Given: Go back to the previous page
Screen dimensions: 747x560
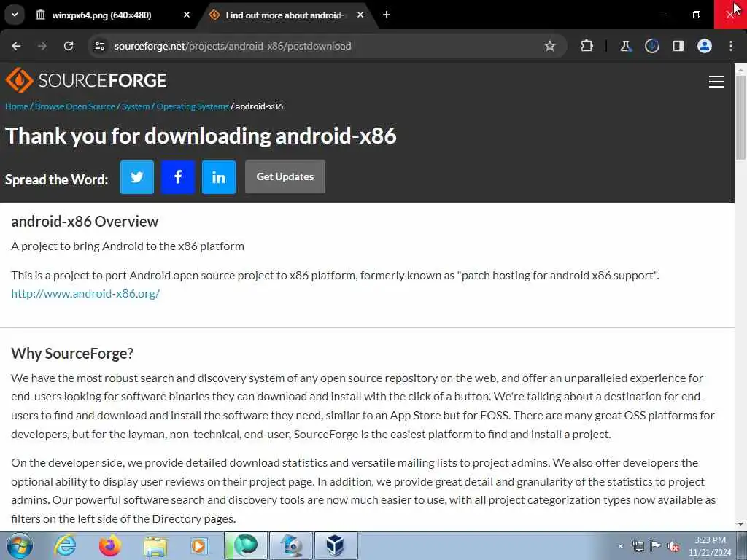Looking at the screenshot, I should 16,46.
